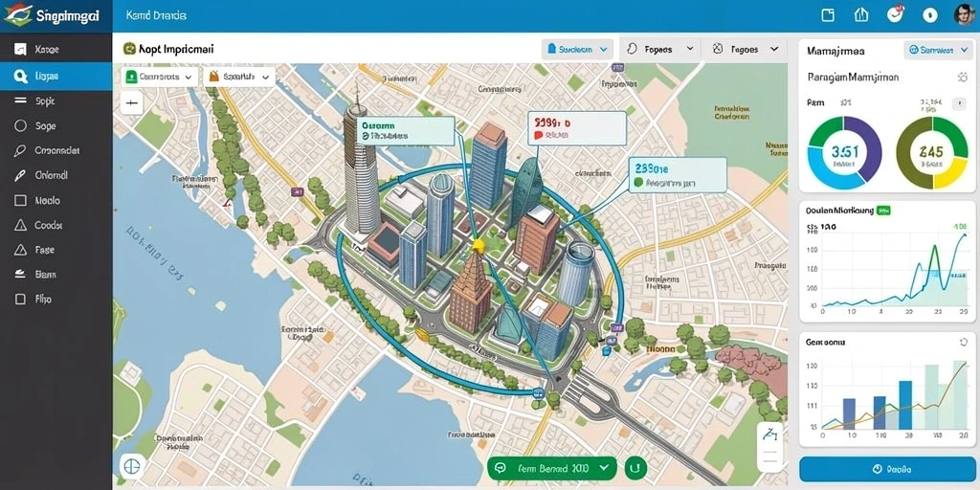
Task: Open the blue Suedcam dropdown
Action: click(x=577, y=49)
